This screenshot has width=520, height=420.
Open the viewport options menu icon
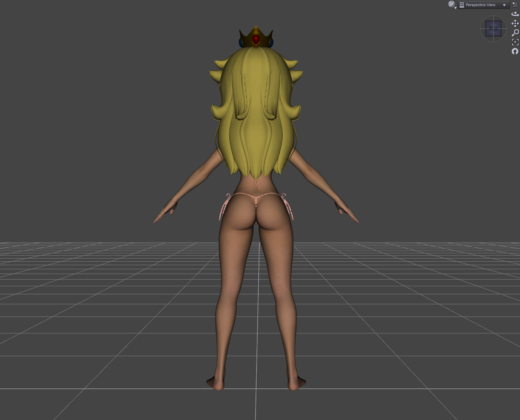tap(515, 4)
